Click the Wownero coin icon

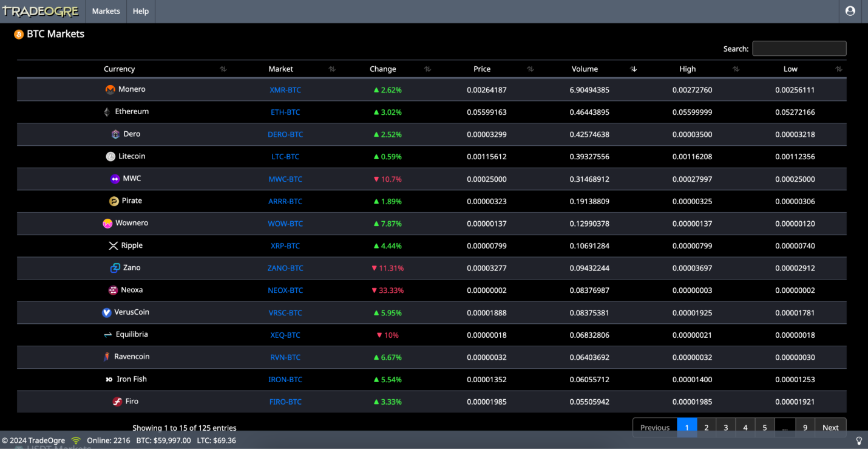tap(107, 223)
